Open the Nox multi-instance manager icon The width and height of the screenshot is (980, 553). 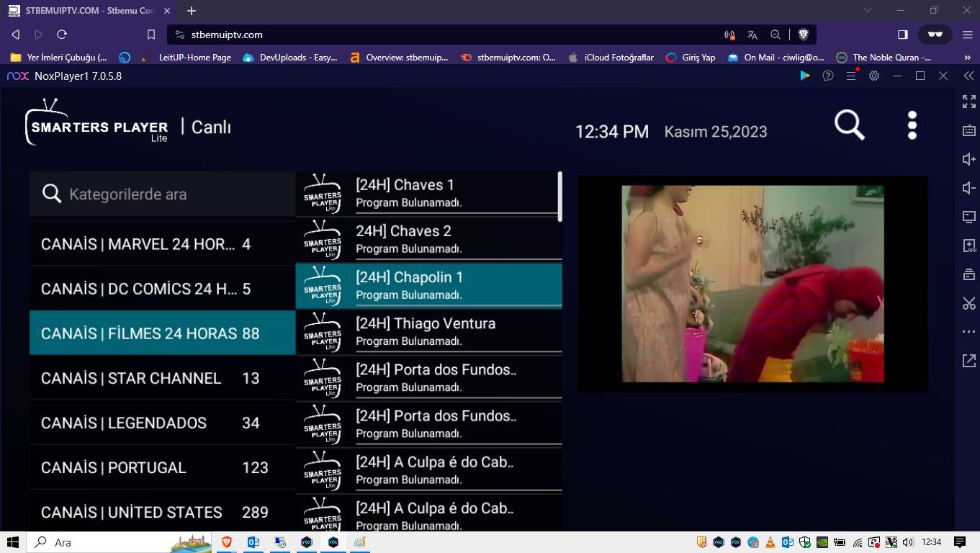[969, 274]
